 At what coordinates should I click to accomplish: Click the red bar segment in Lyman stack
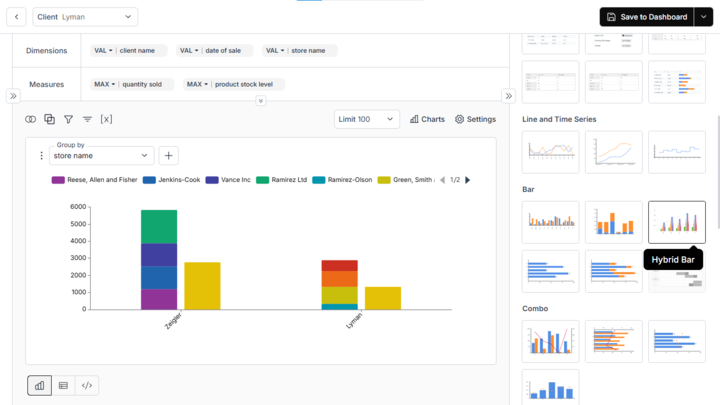(339, 266)
